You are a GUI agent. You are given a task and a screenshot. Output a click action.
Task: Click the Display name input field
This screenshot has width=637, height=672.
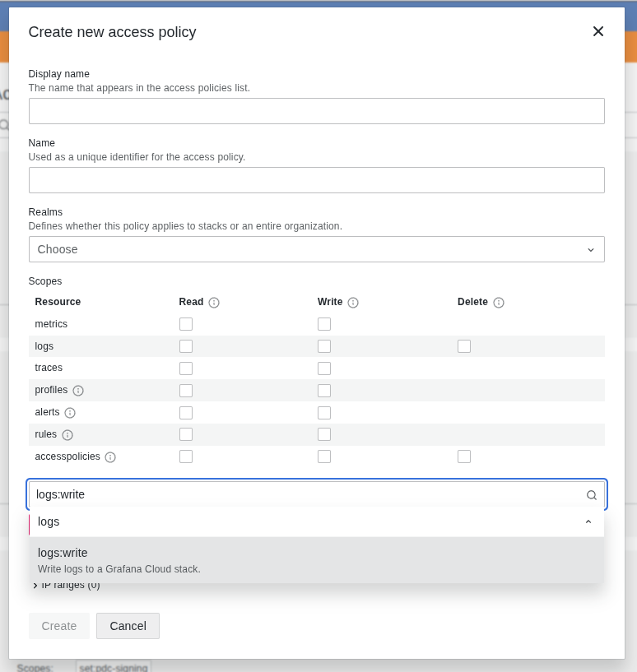(x=316, y=111)
